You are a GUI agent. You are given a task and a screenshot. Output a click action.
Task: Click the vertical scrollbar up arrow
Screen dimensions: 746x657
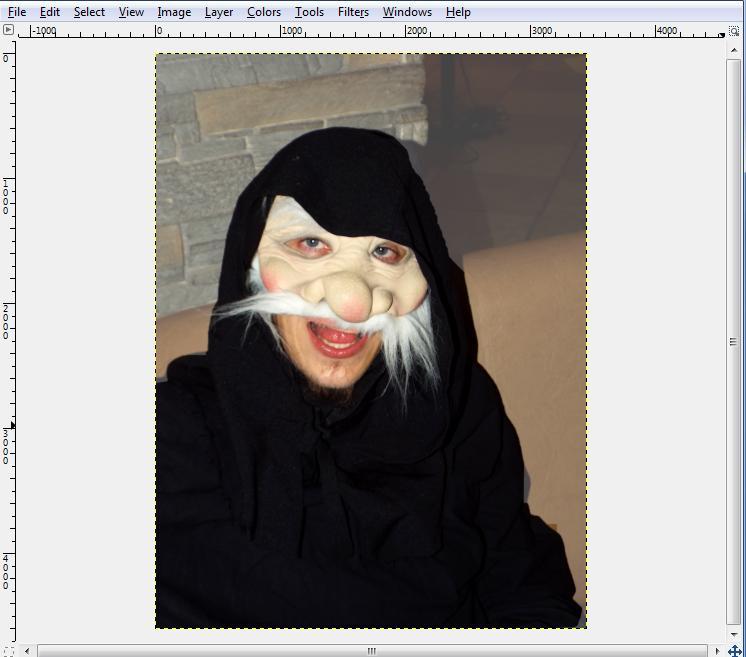pyautogui.click(x=734, y=50)
